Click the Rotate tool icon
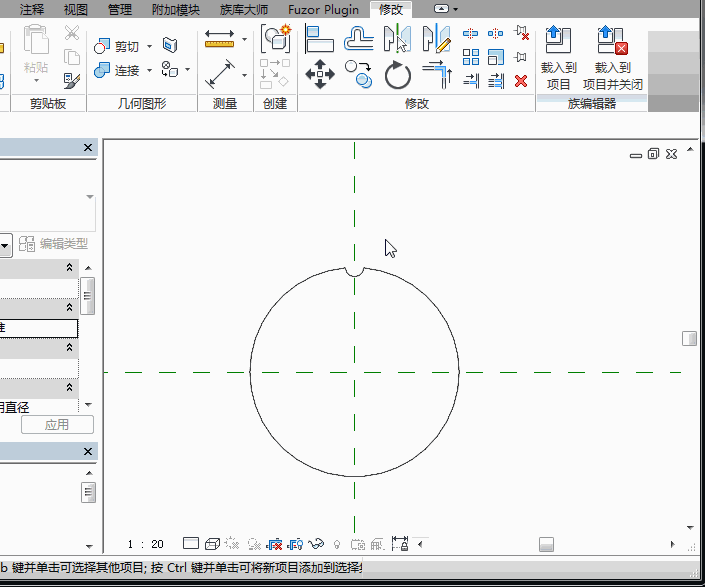Viewport: 705px width, 587px height. [398, 74]
